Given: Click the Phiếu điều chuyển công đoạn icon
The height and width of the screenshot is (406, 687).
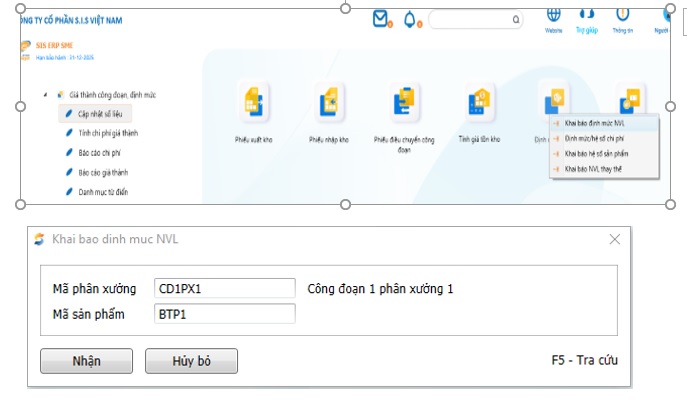Looking at the screenshot, I should tap(405, 105).
